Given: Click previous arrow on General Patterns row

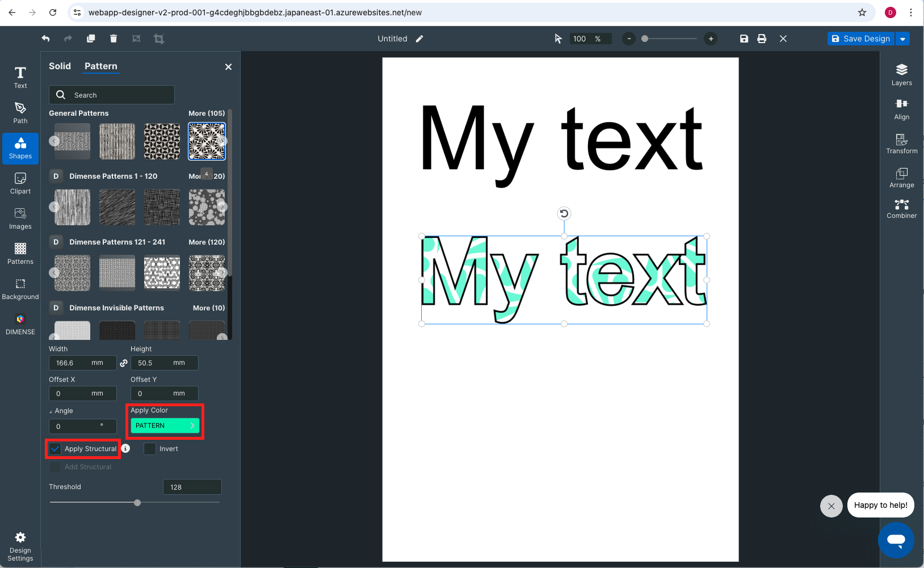Looking at the screenshot, I should [54, 141].
